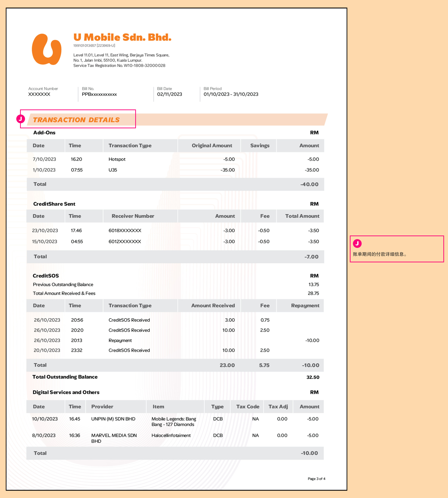Select the CreditSOS section title
Screen dimensions: 448x498
(x=46, y=276)
